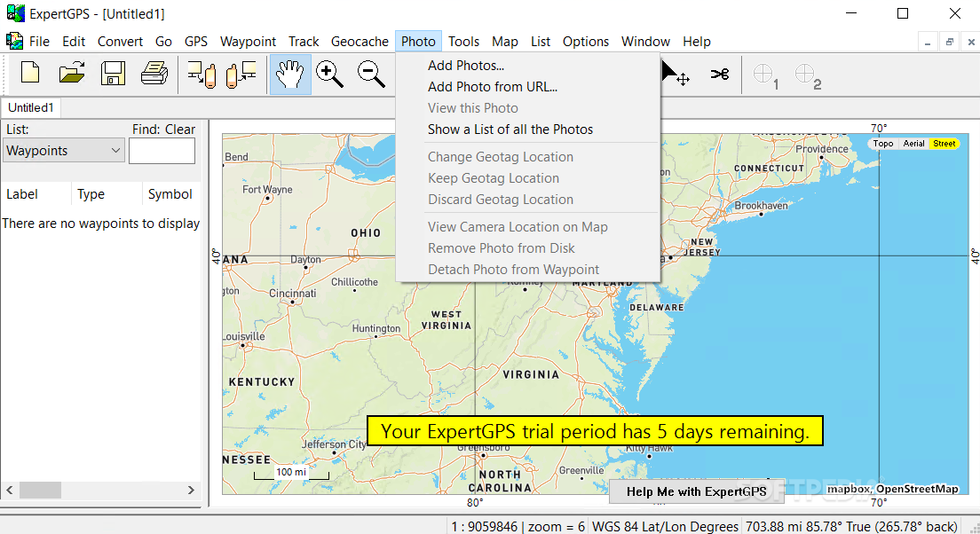
Task: Sort by the Symbol column header
Action: tap(171, 194)
